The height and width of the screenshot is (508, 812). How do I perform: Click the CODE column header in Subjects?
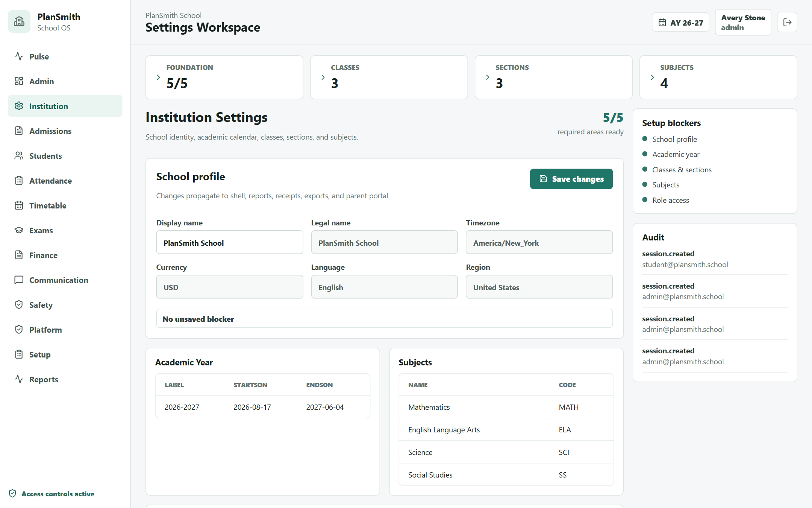click(567, 385)
